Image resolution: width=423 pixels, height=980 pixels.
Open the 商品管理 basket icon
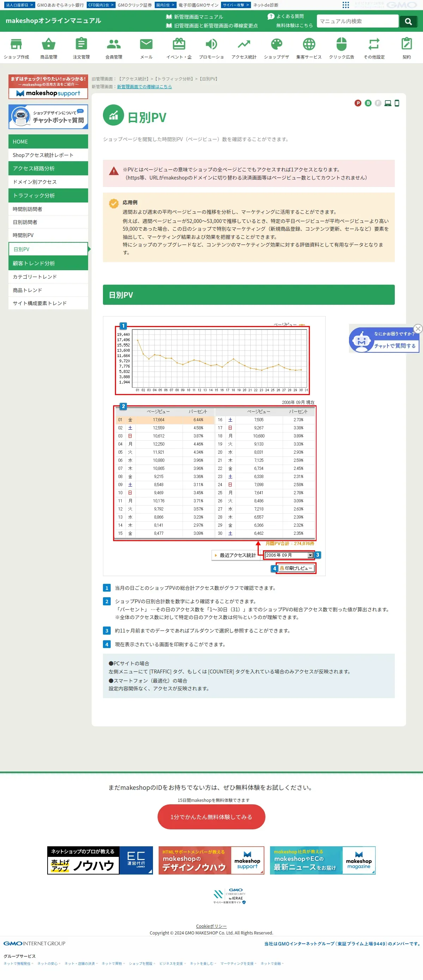[x=49, y=44]
